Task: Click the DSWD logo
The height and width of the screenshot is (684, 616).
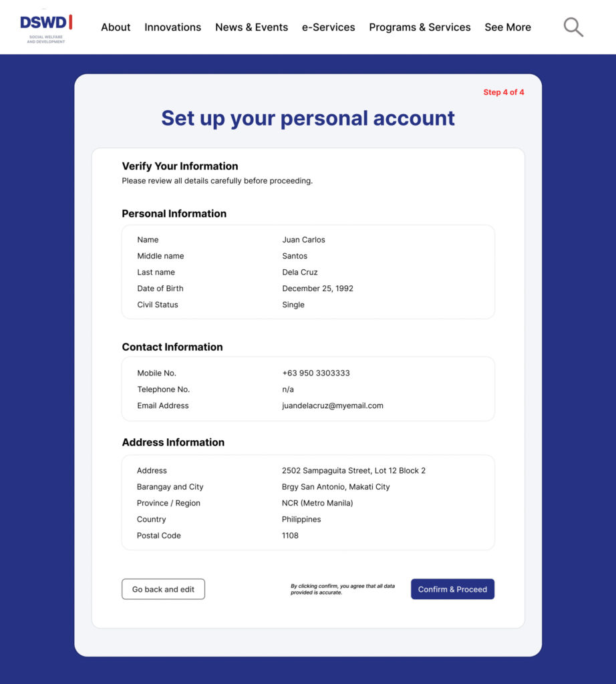Action: 46,27
